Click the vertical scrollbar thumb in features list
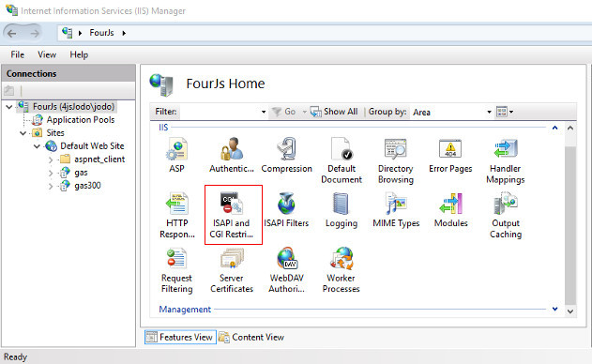This screenshot has height=364, width=592. click(x=570, y=225)
